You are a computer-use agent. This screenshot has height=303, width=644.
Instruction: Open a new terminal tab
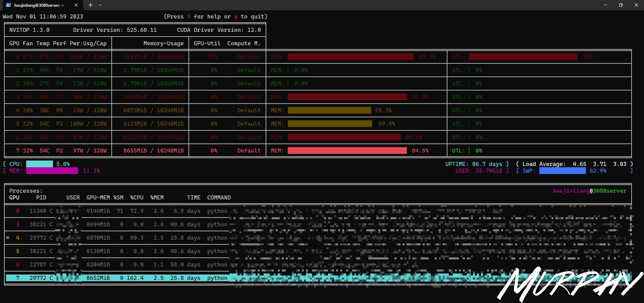pyautogui.click(x=90, y=5)
